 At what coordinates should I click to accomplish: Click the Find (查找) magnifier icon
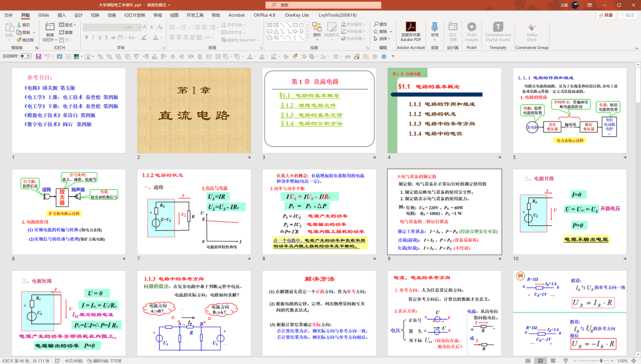click(376, 24)
